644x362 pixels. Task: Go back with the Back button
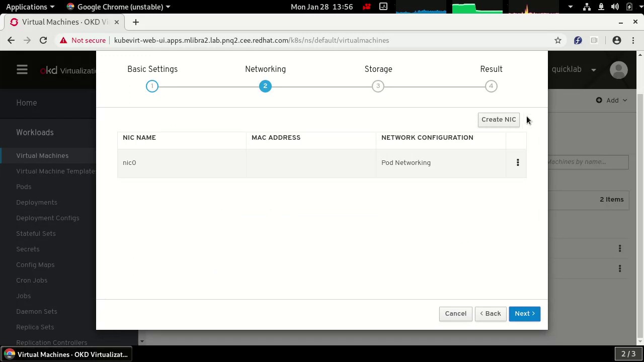point(491,313)
